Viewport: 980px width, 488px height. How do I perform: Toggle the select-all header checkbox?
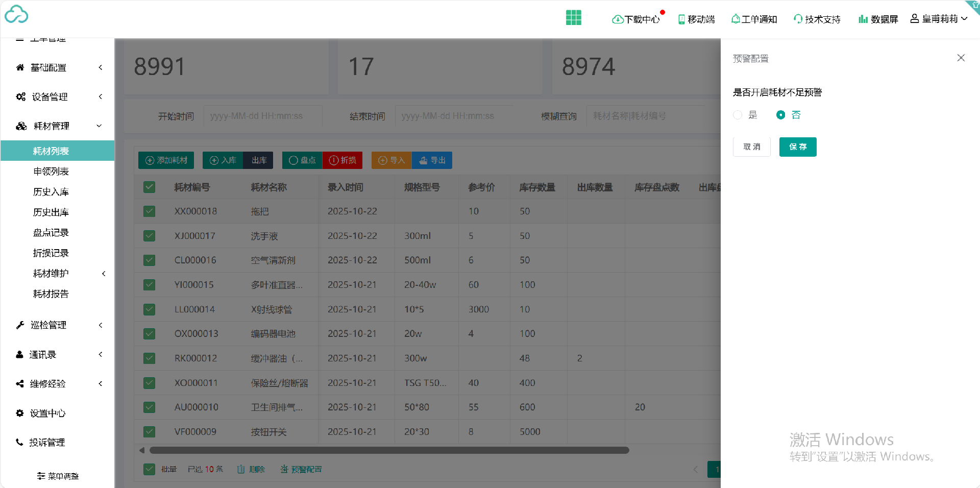[149, 187]
